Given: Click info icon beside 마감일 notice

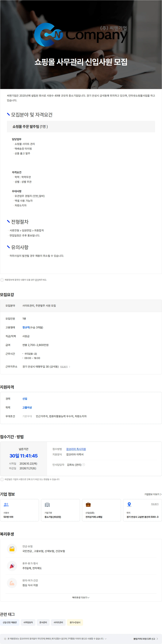Looking at the screenshot, I should [2, 479].
